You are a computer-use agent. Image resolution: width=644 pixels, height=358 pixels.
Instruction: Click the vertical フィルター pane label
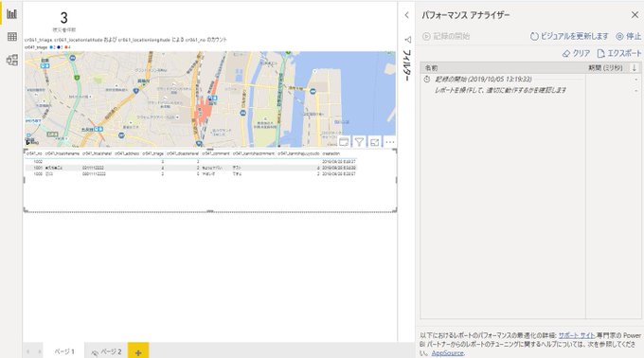[x=407, y=64]
